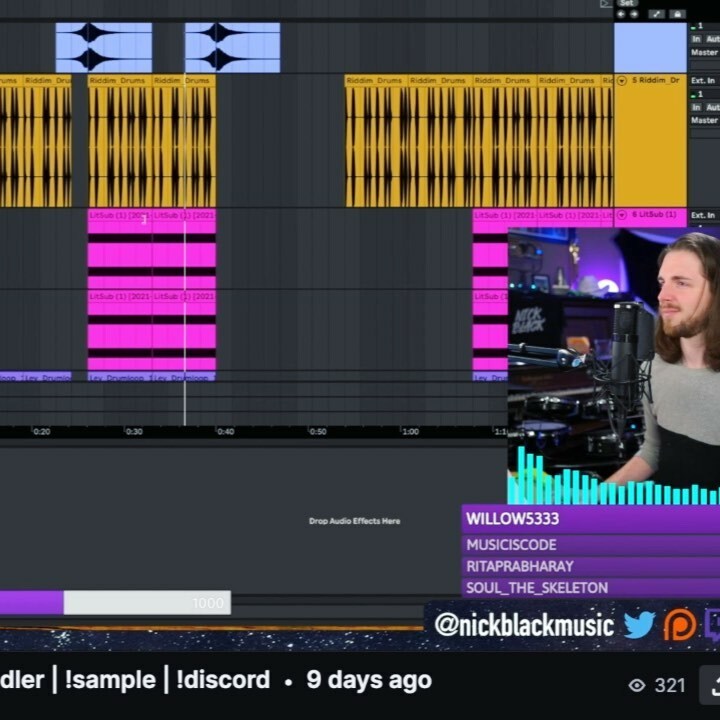
Task: Click the Twitter bird icon
Action: pos(639,624)
